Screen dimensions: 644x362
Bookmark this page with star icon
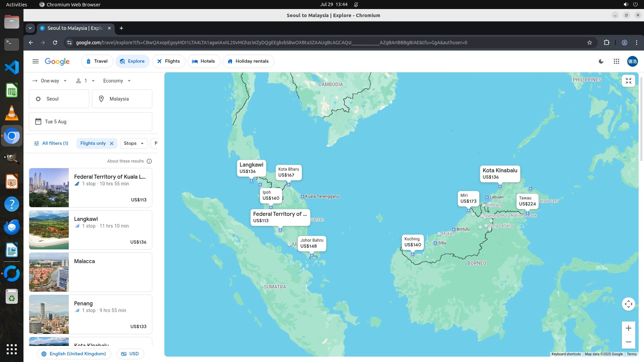pos(589,43)
